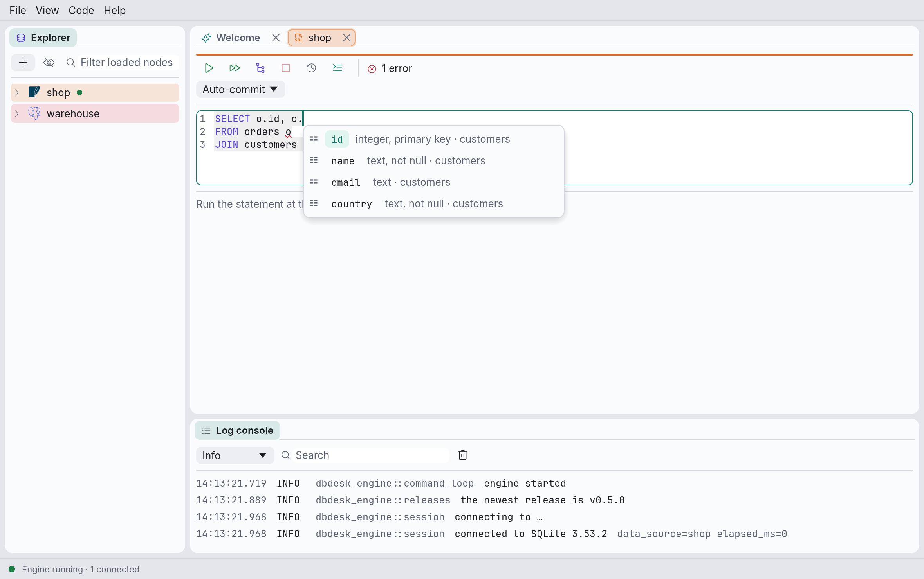Click the red error indicator icon
The image size is (924, 579).
(372, 69)
